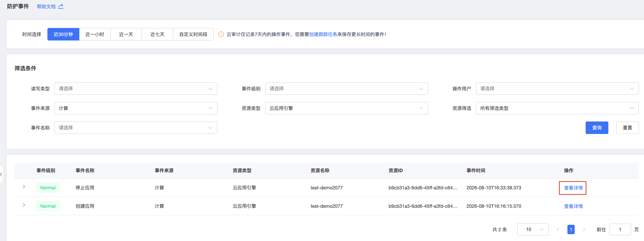The image size is (644, 241).
Task: Open the 读写类型 dropdown
Action: click(136, 89)
